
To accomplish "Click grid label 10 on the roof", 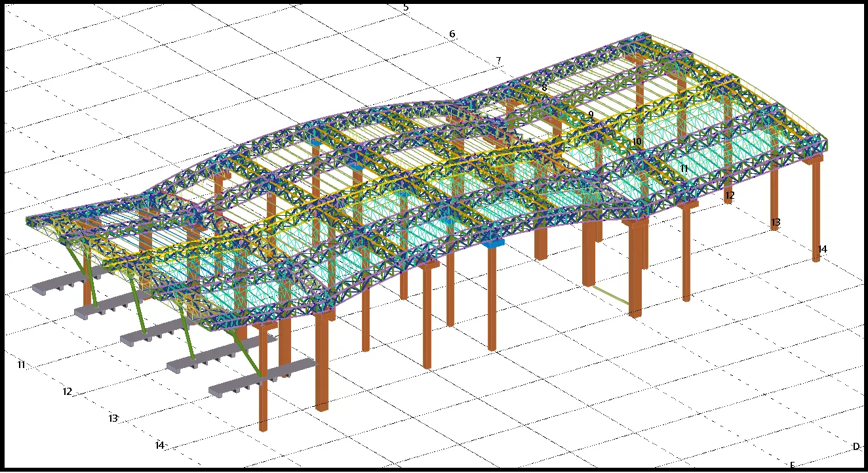I will 637,141.
